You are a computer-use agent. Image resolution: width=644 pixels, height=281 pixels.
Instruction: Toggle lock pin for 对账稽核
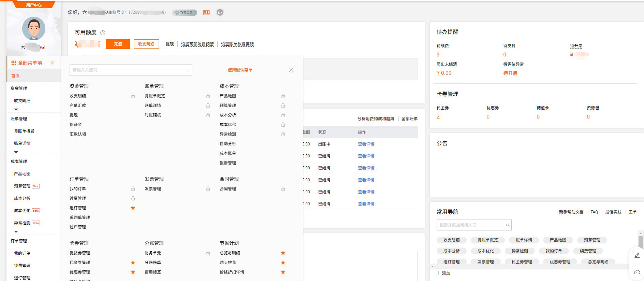coord(208,115)
